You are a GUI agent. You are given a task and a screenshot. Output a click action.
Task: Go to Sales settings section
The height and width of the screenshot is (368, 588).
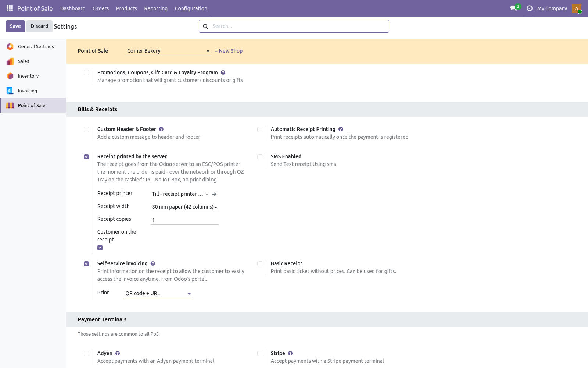(33, 61)
